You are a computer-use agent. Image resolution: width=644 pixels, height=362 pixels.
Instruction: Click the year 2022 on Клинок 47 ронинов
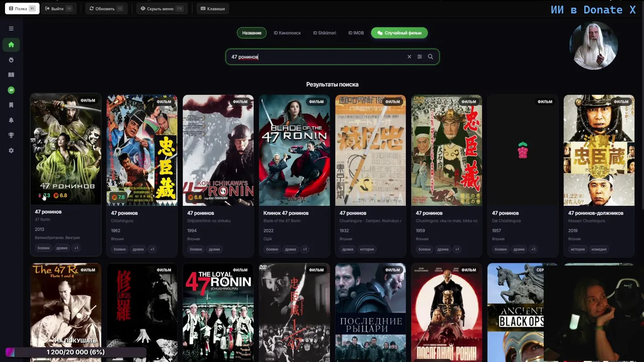pos(268,231)
